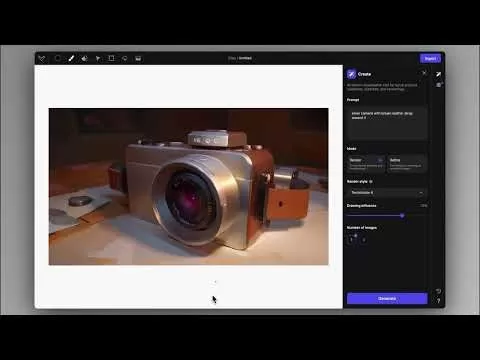Screen dimensions: 480x360
Task: Select the frame crop tool in the toolbar
Action: [111, 58]
